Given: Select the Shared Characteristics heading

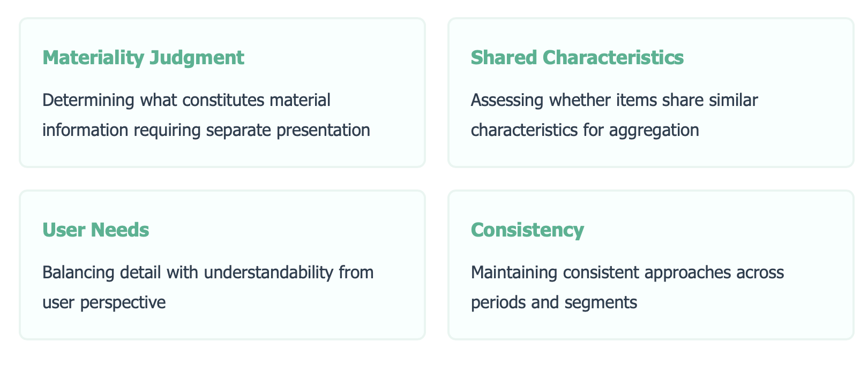Looking at the screenshot, I should (x=577, y=58).
